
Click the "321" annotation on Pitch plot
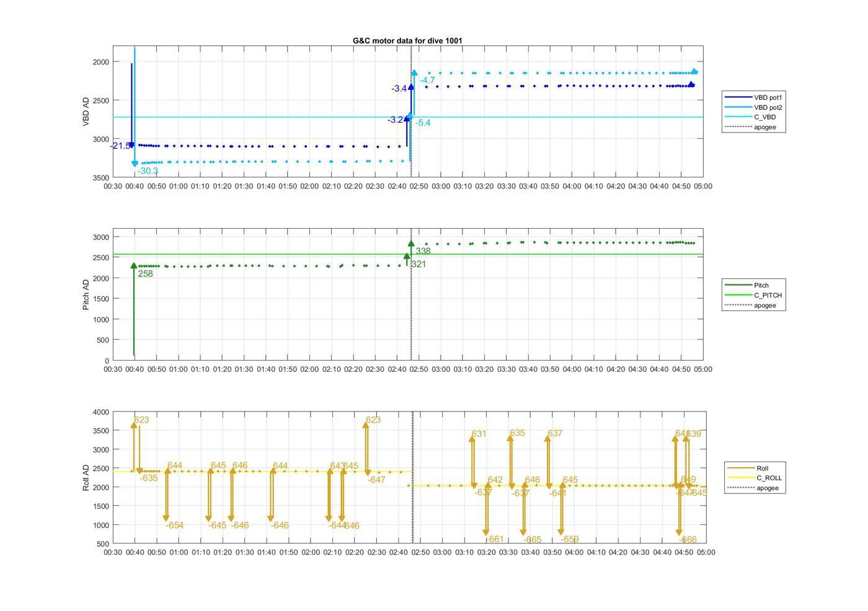[x=418, y=264]
